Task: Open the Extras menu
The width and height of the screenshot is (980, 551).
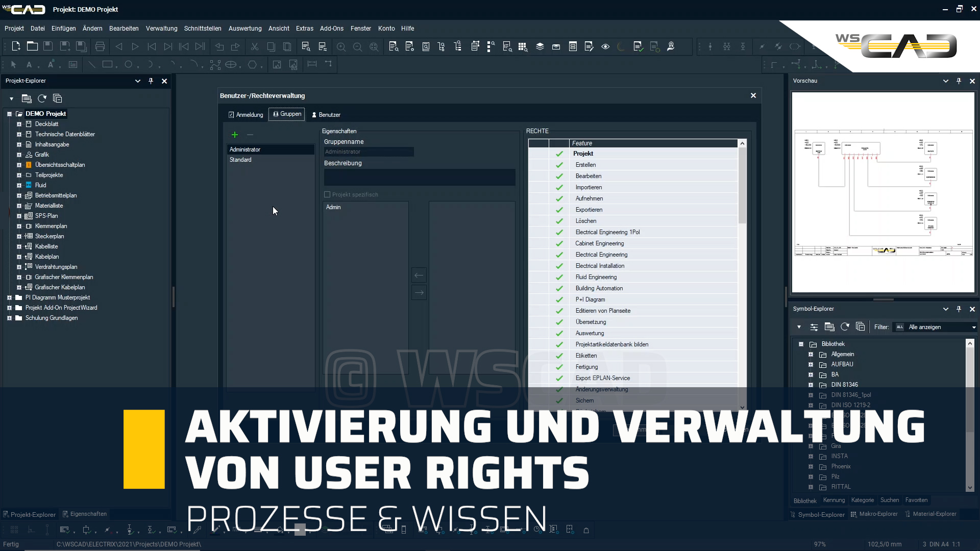Action: (x=304, y=29)
